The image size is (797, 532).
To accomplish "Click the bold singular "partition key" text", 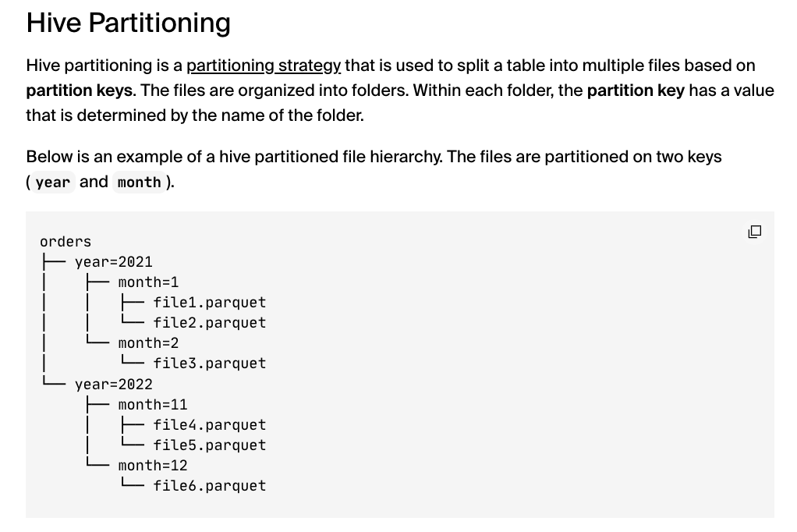I will coord(635,90).
